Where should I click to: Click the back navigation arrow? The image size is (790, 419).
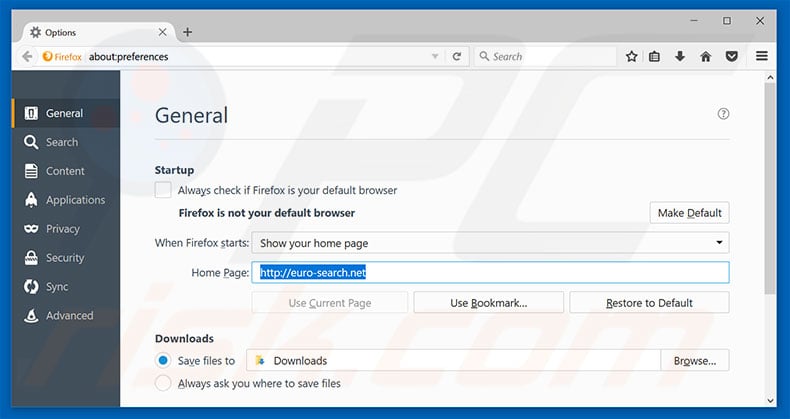pyautogui.click(x=27, y=56)
